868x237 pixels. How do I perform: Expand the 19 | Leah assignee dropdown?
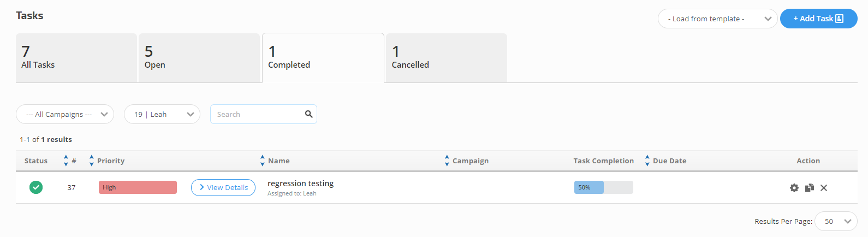[162, 114]
